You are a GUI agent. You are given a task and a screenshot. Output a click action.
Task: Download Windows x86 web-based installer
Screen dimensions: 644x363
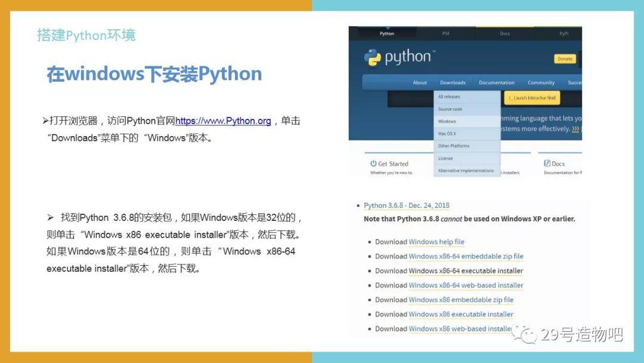(460, 329)
